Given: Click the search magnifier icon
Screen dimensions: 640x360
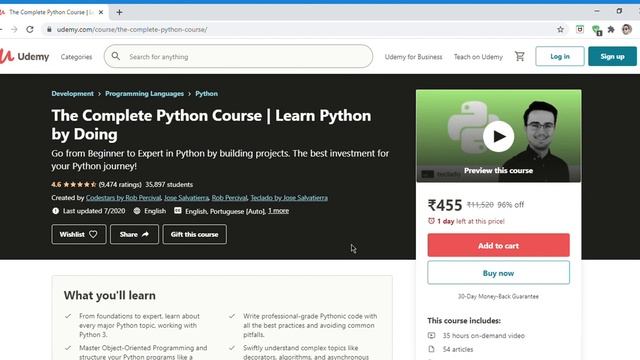Looking at the screenshot, I should pos(116,56).
